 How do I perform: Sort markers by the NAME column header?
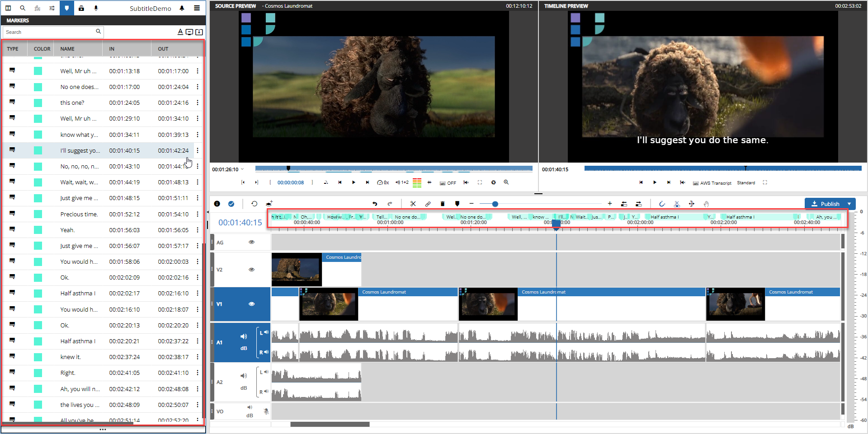click(x=67, y=49)
